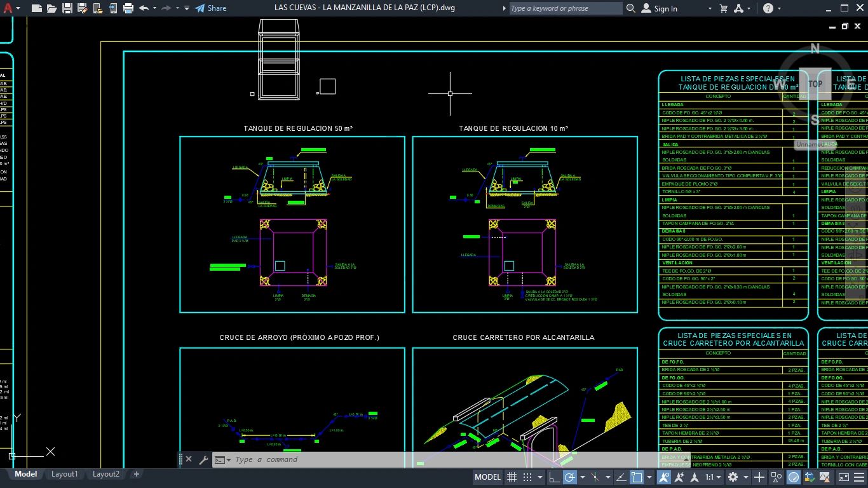This screenshot has width=868, height=488.
Task: Click the TOP face of the ViewCube
Action: pos(815,84)
